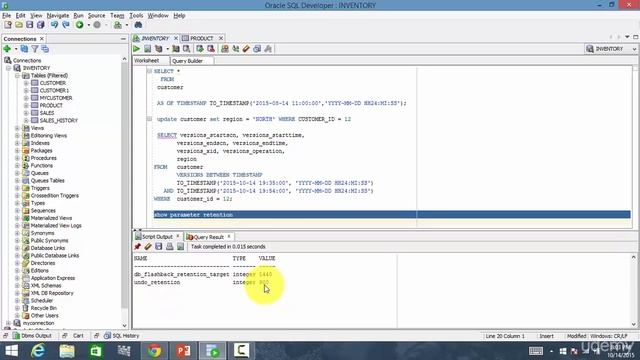Open the SQL History panel at bottom

(x=122, y=336)
